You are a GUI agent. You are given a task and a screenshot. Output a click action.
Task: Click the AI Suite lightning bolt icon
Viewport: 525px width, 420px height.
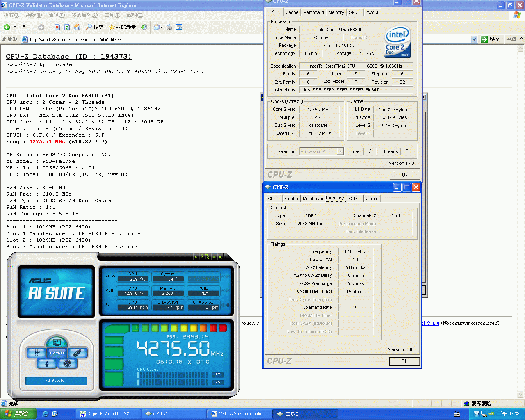pyautogui.click(x=47, y=363)
